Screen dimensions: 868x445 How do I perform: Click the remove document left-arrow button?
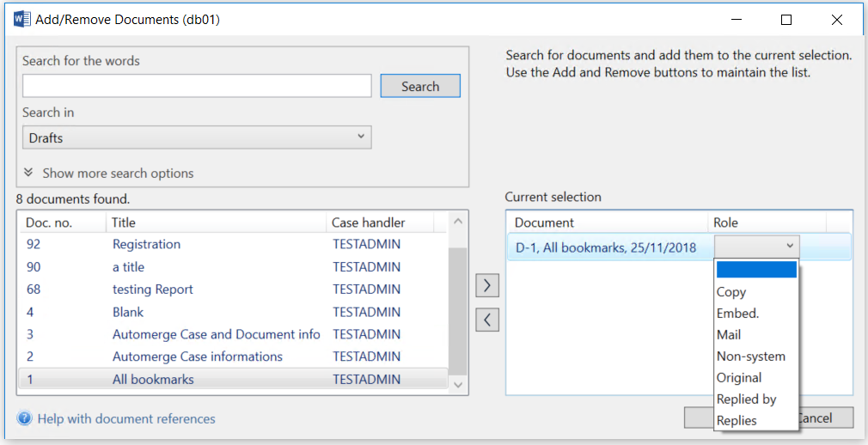click(487, 320)
